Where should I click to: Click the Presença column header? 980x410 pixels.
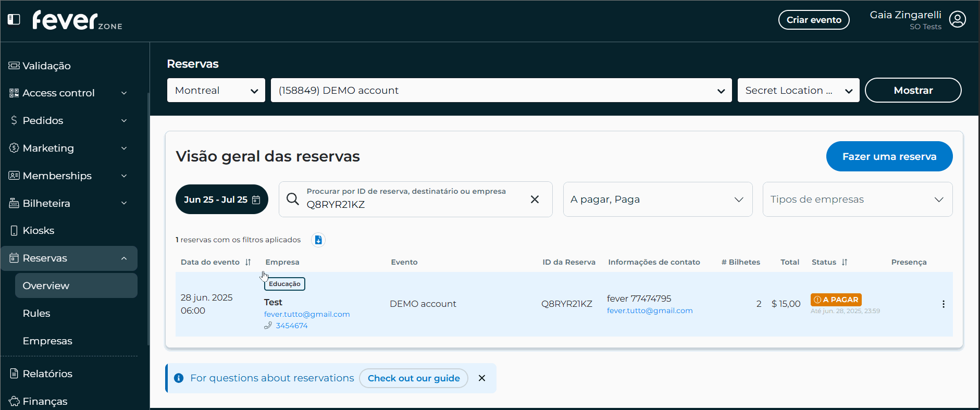pyautogui.click(x=909, y=262)
